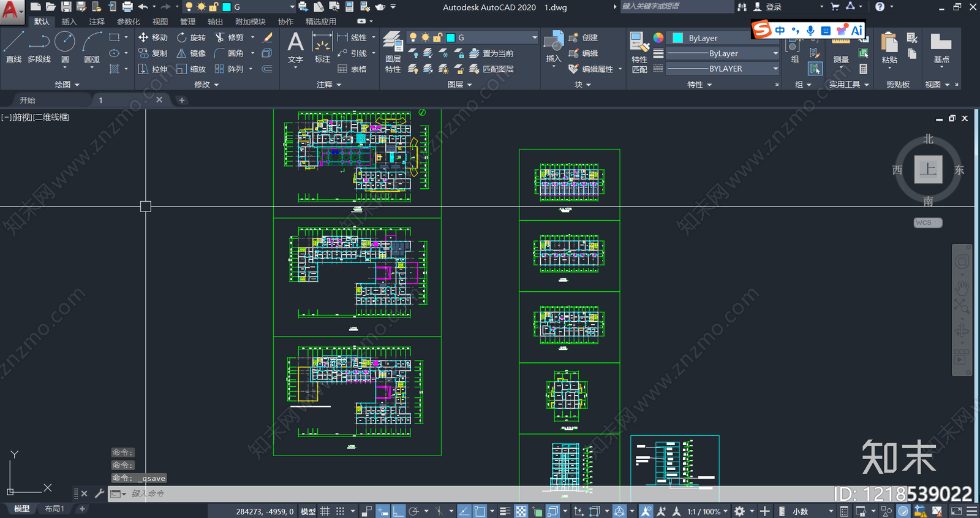Open the 1:1 / 100% annotation scale dropdown

click(x=707, y=511)
